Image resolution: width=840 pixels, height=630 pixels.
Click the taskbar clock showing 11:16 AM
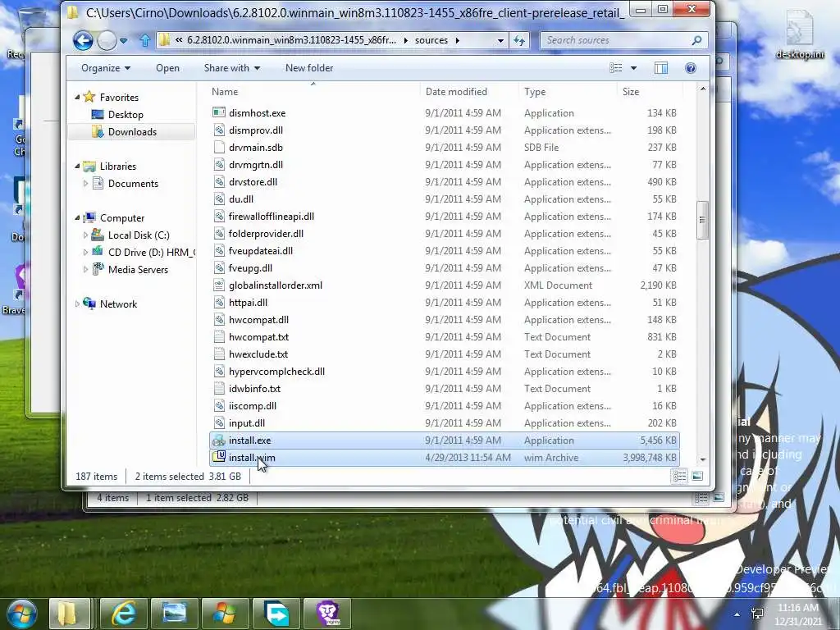[x=797, y=614]
